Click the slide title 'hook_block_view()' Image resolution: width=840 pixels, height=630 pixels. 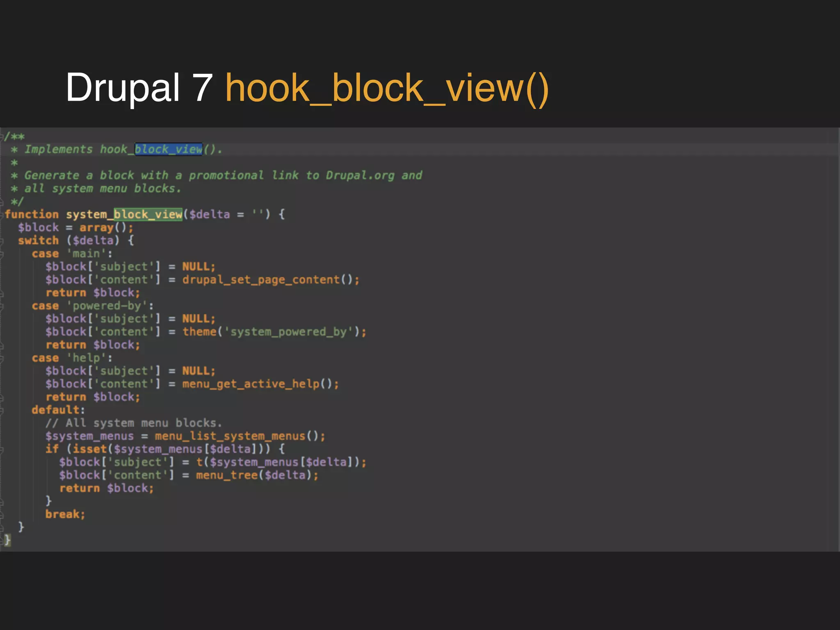(x=387, y=89)
